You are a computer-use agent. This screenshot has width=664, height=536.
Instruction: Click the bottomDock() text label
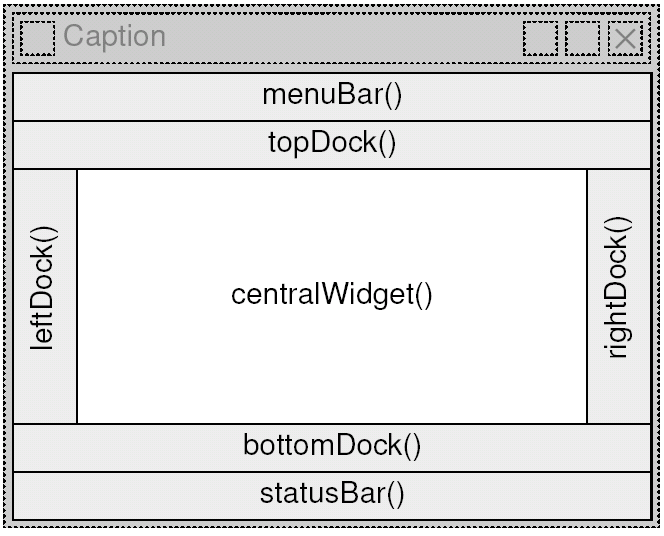click(332, 445)
